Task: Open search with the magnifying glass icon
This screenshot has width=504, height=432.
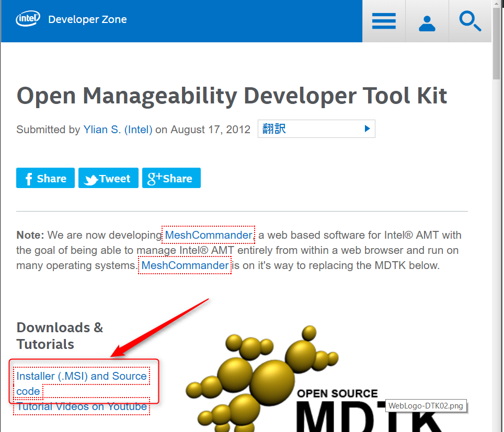Action: coord(469,21)
